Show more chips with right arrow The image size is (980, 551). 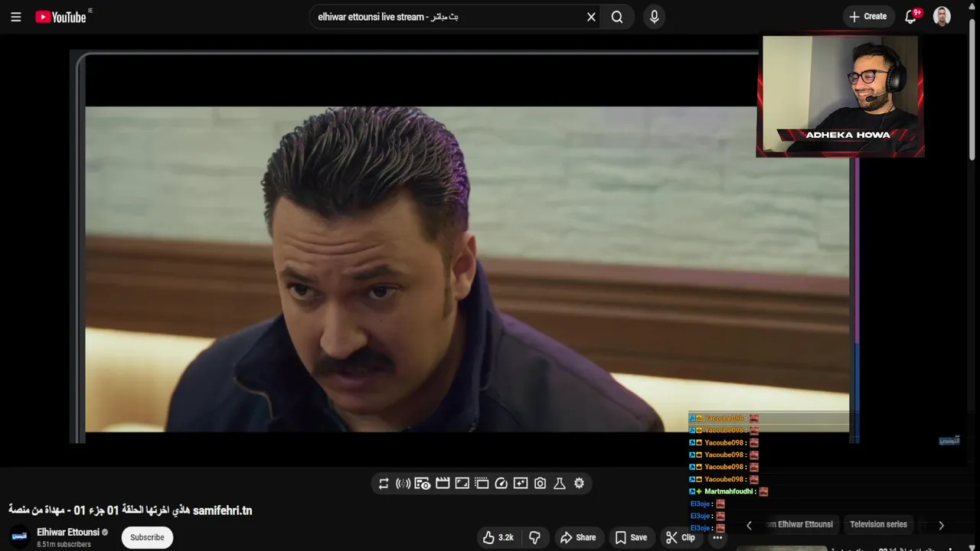[x=941, y=525]
